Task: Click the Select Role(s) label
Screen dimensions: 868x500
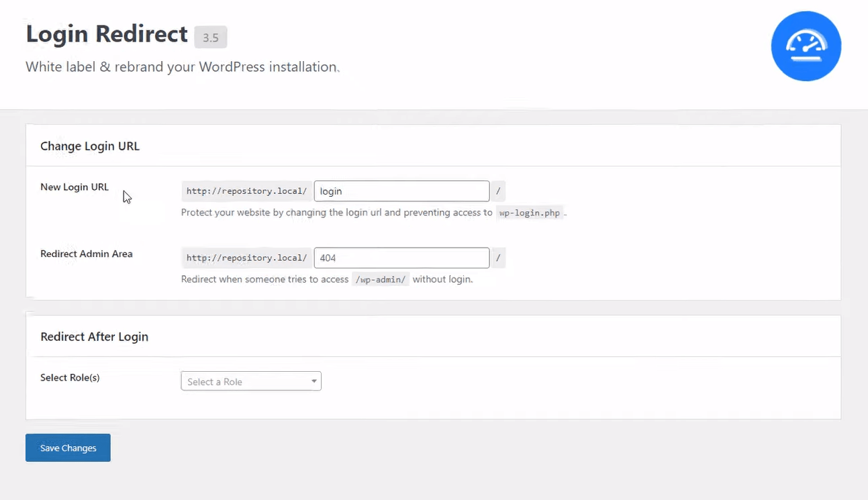Action: pos(70,377)
